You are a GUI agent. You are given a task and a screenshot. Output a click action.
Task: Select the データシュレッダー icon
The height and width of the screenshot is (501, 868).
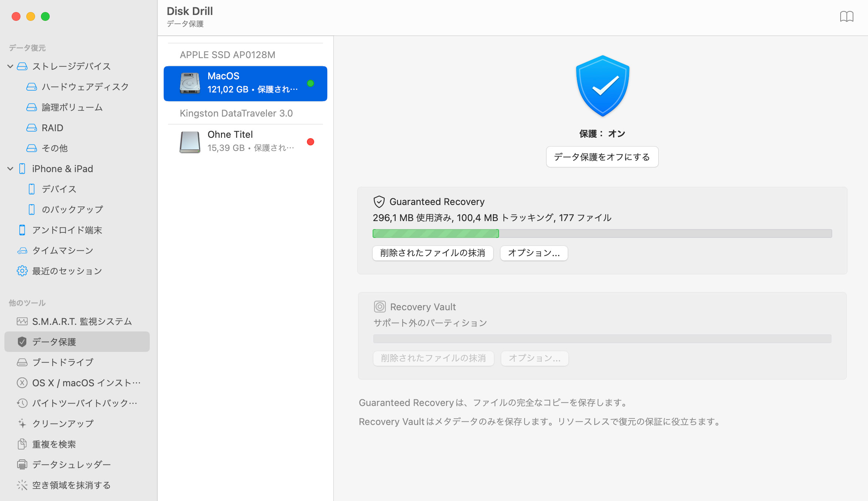(x=22, y=464)
